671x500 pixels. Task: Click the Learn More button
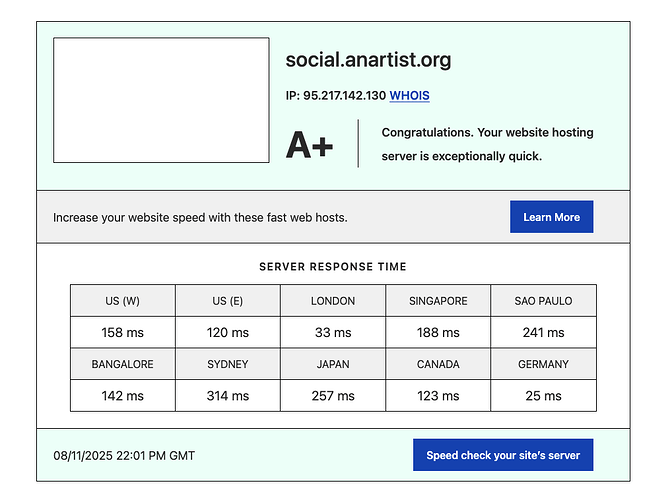tap(551, 217)
